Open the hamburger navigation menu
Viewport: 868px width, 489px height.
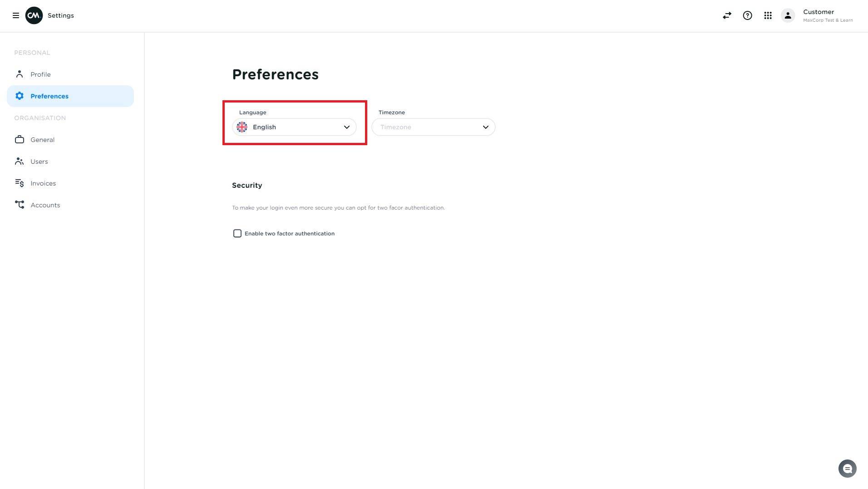[16, 15]
